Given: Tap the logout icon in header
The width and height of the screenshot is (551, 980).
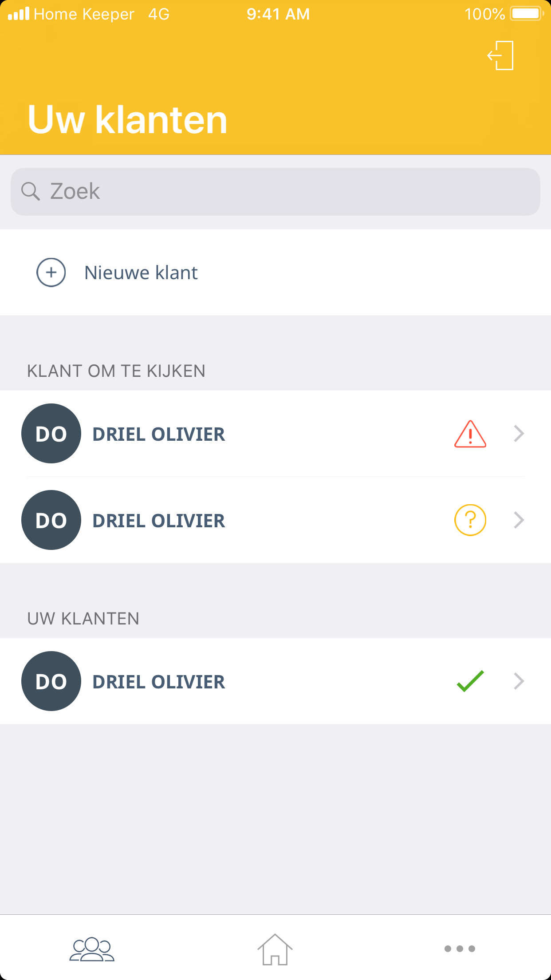Looking at the screenshot, I should [x=501, y=55].
